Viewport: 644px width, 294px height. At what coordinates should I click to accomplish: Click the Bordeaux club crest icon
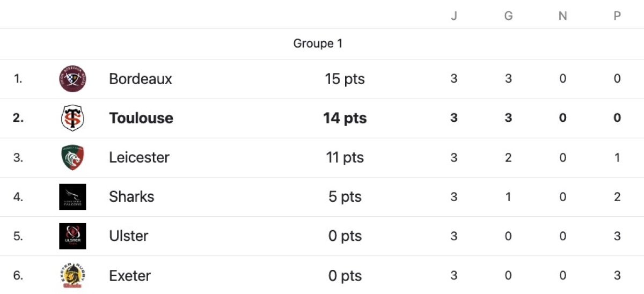click(x=72, y=79)
